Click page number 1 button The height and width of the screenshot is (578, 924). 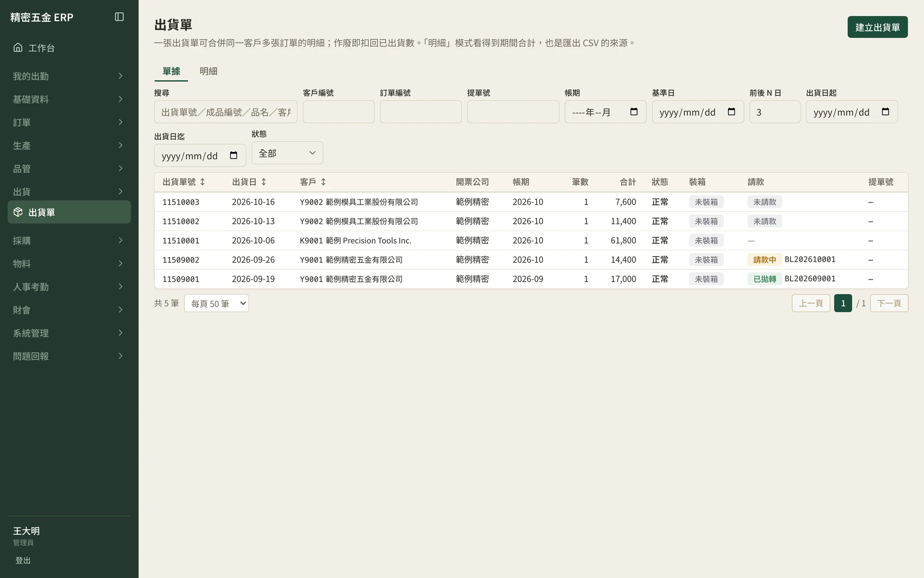[x=843, y=303]
